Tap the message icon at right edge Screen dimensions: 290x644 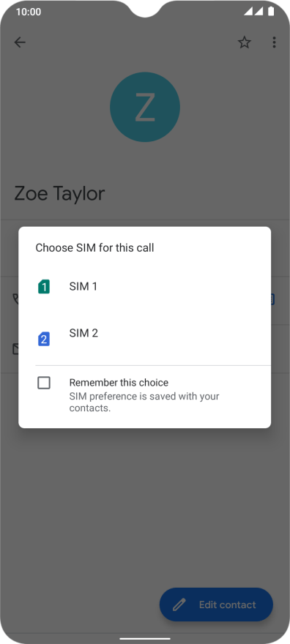[x=272, y=299]
